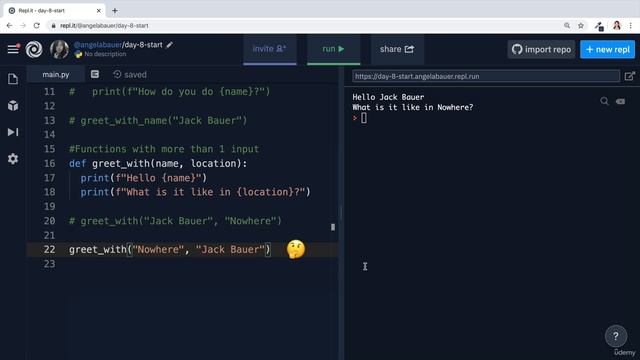Create a new repl
The image size is (640, 360).
pos(607,49)
